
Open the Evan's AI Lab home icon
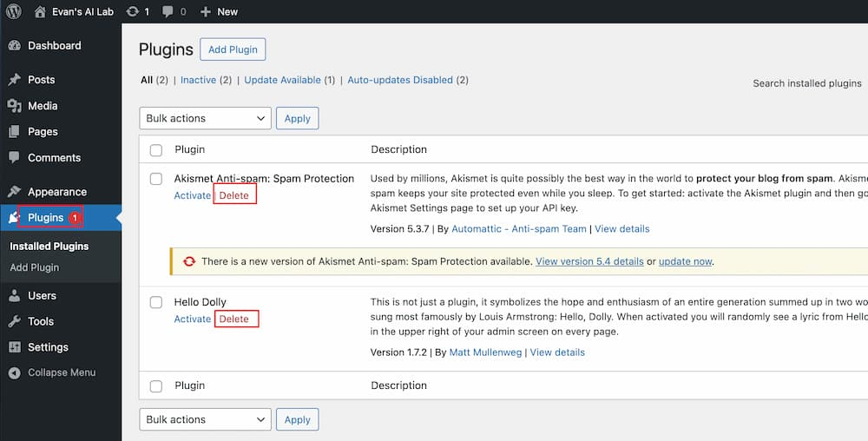[x=40, y=11]
